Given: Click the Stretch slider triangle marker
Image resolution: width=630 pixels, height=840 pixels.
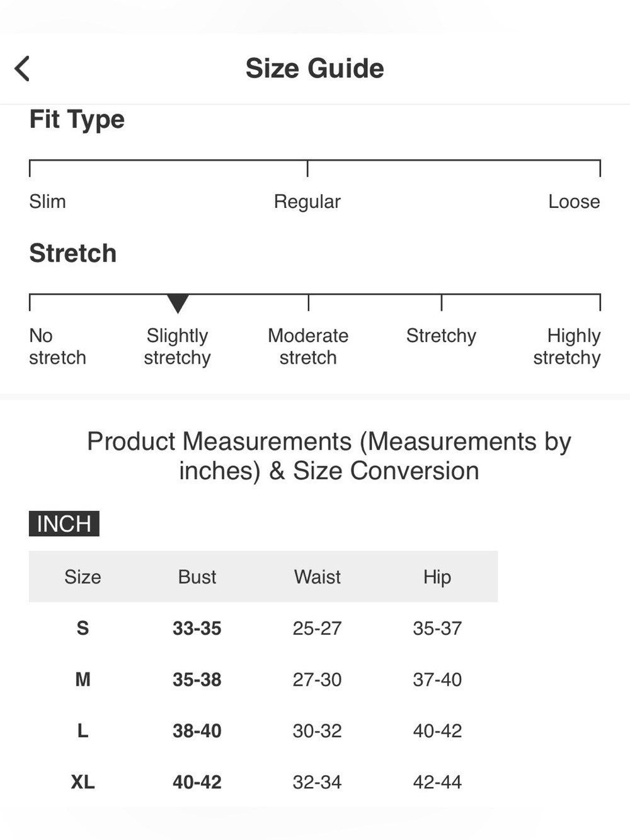Looking at the screenshot, I should coord(178,304).
